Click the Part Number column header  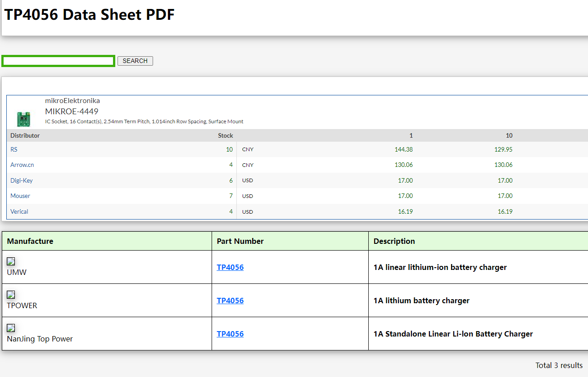(x=240, y=241)
